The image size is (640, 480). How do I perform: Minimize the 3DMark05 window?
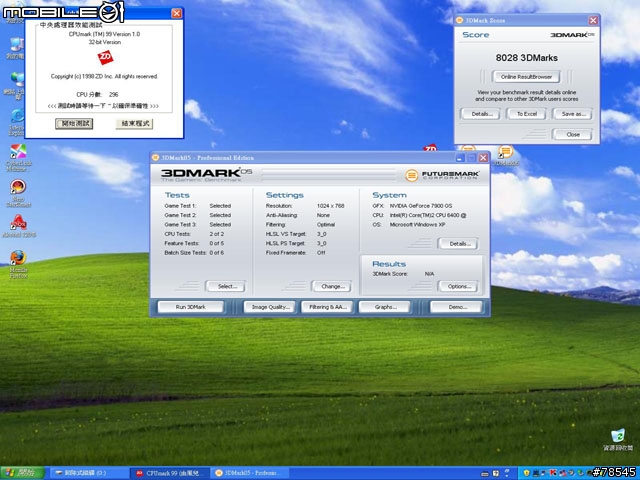(460, 158)
